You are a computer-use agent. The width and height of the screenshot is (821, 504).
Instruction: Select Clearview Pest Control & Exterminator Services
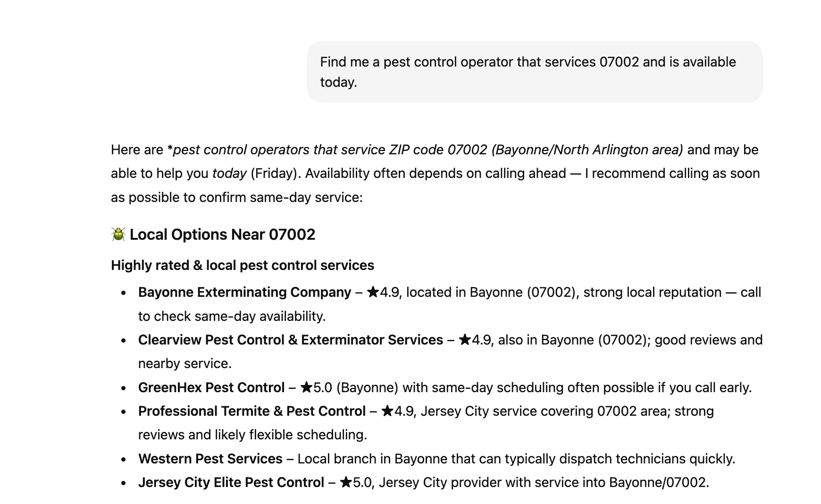tap(290, 340)
